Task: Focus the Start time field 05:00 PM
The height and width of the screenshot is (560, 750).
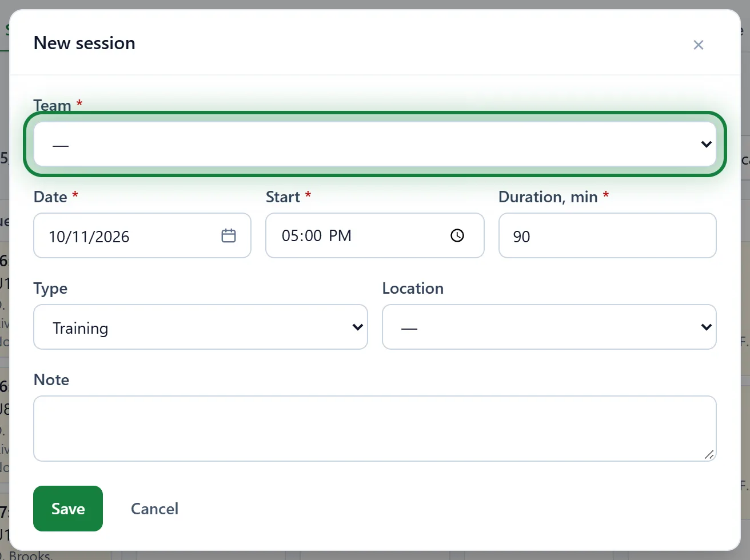Action: 375,235
